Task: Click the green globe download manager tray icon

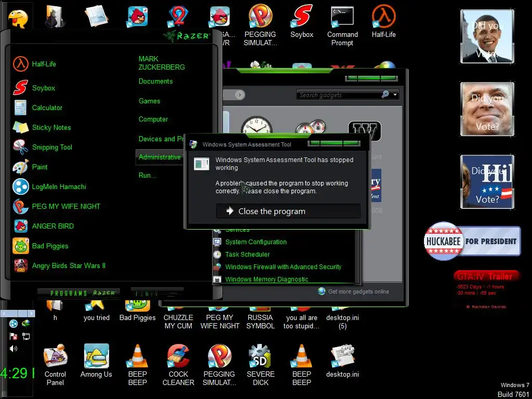Action: (26, 324)
